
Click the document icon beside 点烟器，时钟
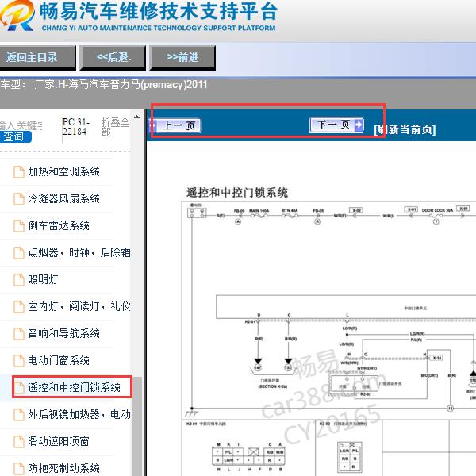[x=19, y=253]
